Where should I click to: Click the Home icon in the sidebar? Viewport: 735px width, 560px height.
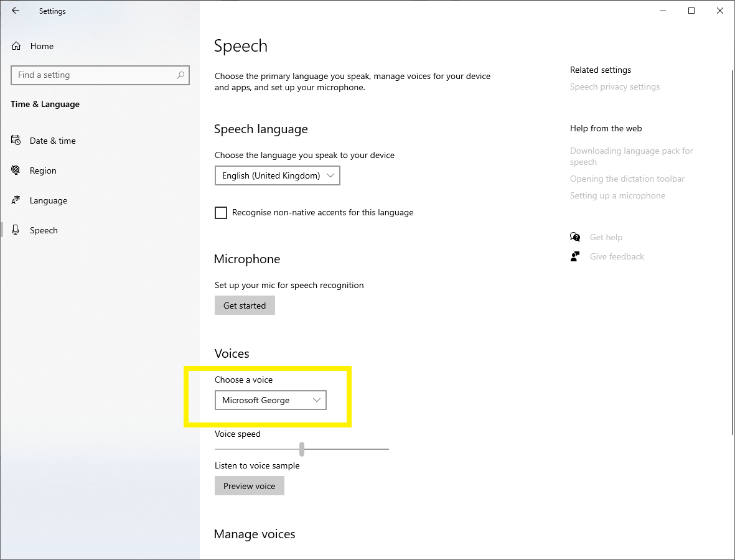tap(17, 45)
